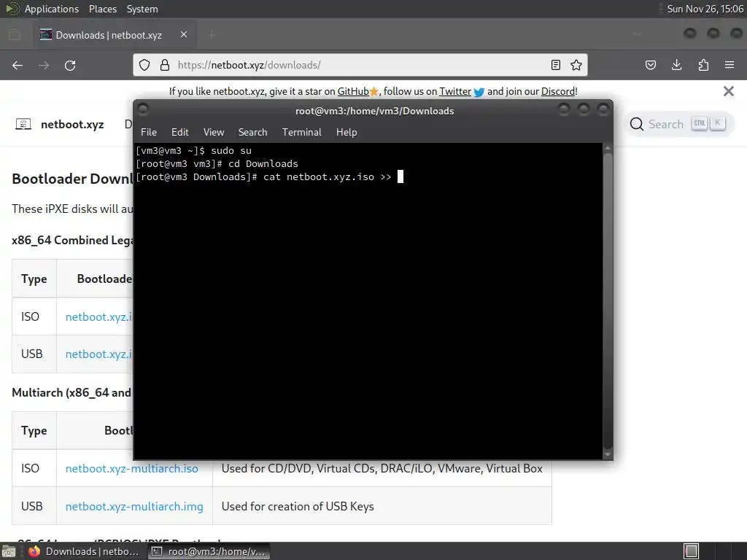Open Firefox extensions menu
Viewport: 747px width, 560px height.
click(703, 65)
